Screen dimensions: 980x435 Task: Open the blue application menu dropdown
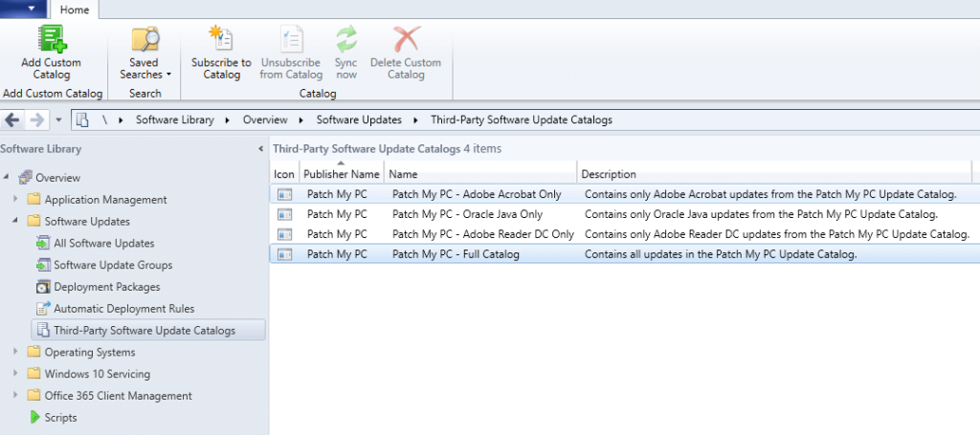[23, 9]
